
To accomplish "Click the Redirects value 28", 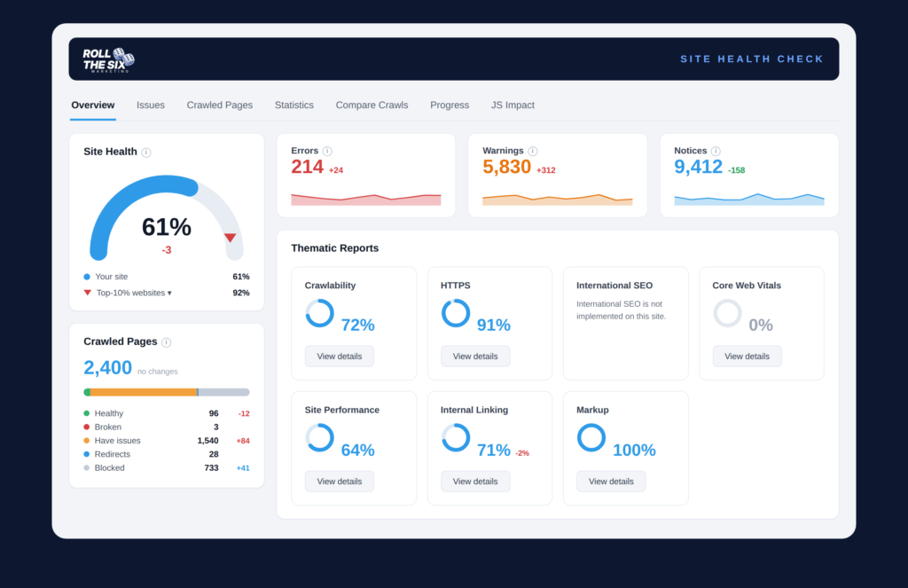I will tap(214, 454).
